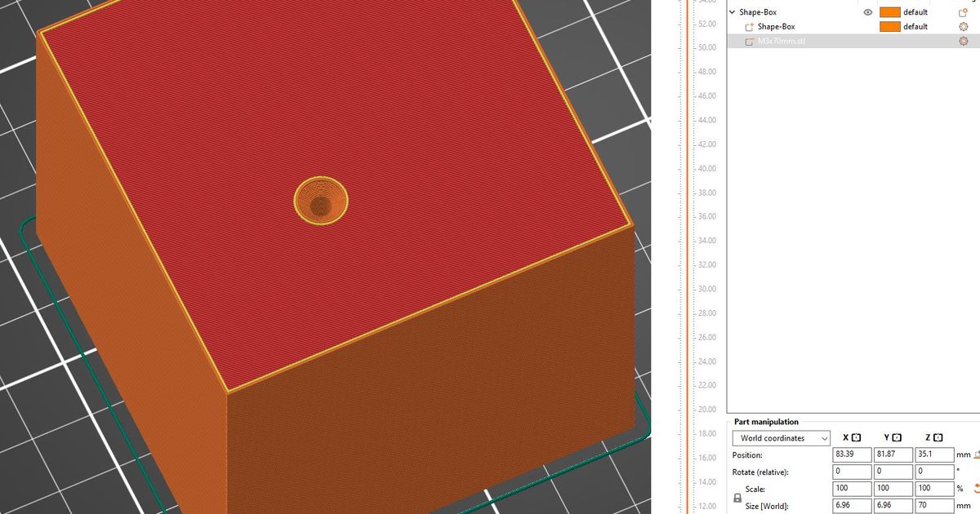
Task: Click the Position X input showing 83.39
Action: click(x=852, y=454)
